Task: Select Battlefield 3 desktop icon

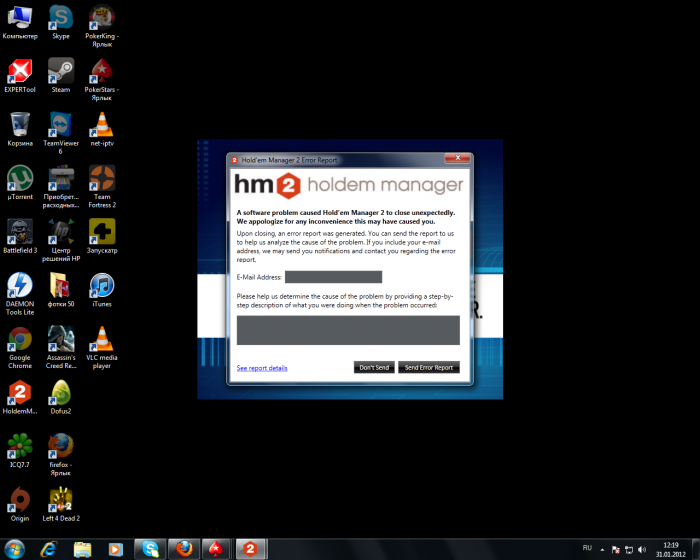Action: click(20, 237)
